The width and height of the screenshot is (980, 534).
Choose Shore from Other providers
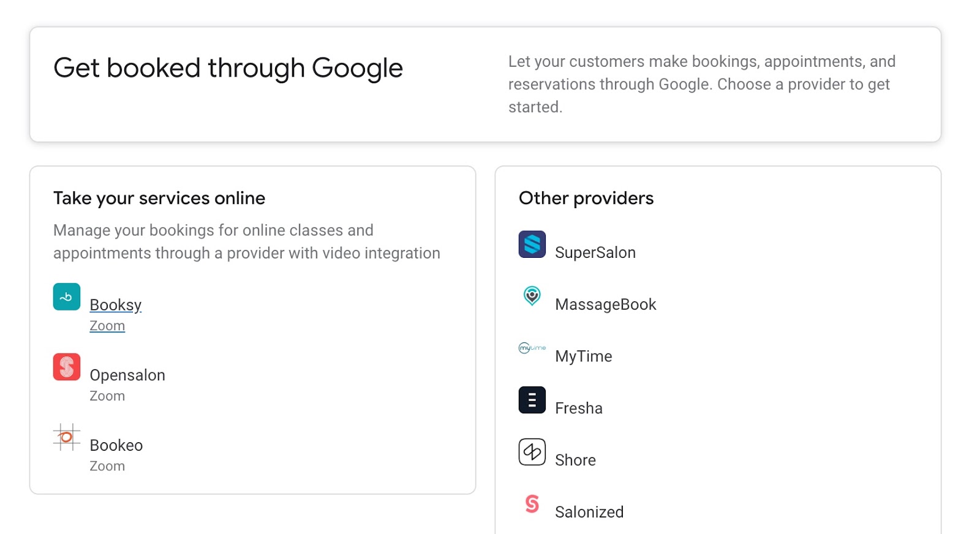576,460
